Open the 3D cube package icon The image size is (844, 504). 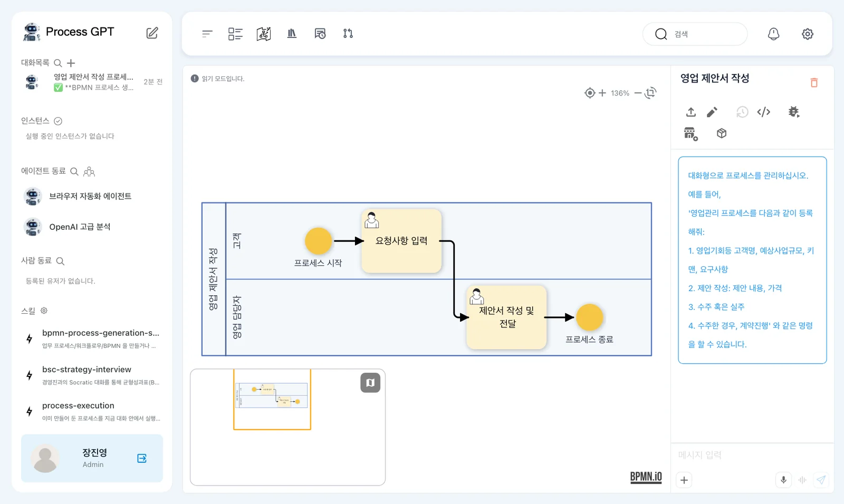point(722,133)
